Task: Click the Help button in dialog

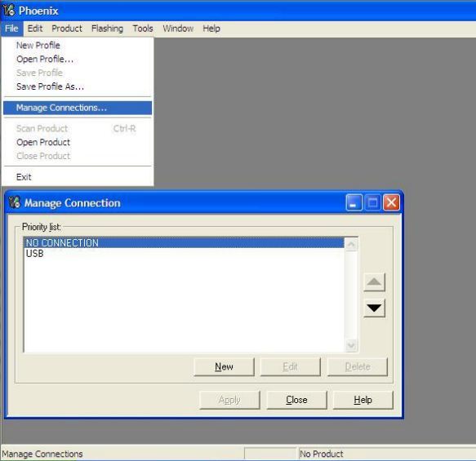Action: pos(363,400)
